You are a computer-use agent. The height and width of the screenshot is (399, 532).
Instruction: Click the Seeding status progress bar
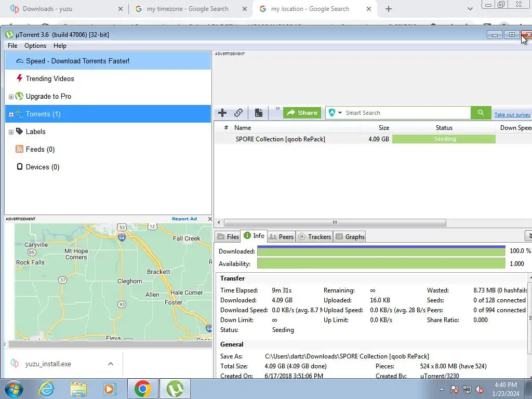click(x=444, y=139)
